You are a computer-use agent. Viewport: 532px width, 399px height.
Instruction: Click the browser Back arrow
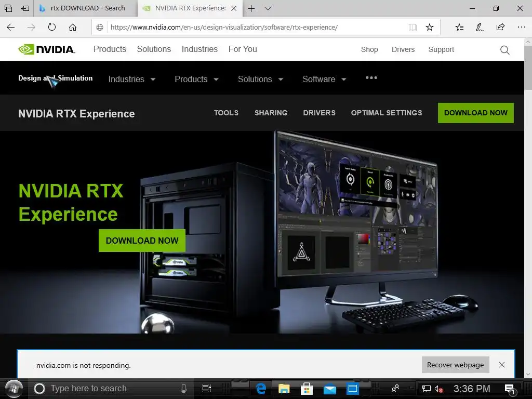coord(11,27)
